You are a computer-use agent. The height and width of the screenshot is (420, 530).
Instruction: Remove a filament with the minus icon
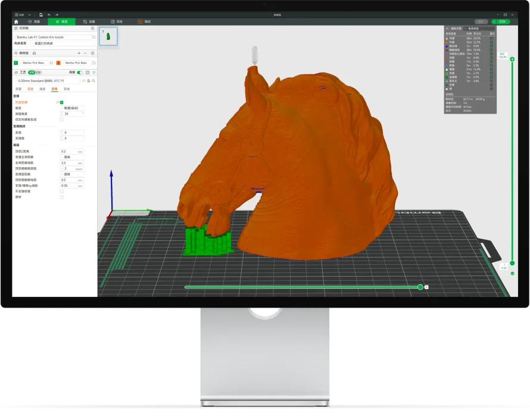tap(86, 53)
